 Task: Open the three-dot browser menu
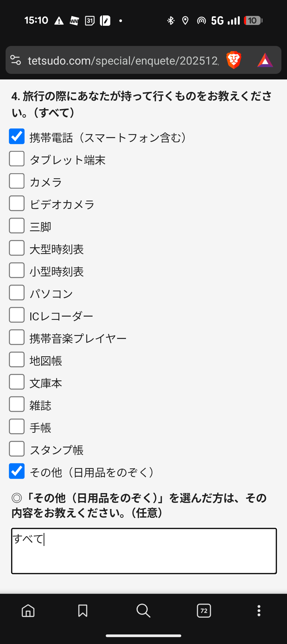tap(259, 611)
